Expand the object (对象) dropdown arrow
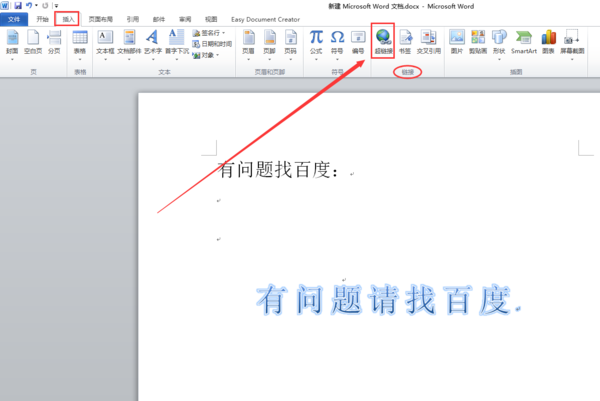The height and width of the screenshot is (401, 600). (217, 55)
